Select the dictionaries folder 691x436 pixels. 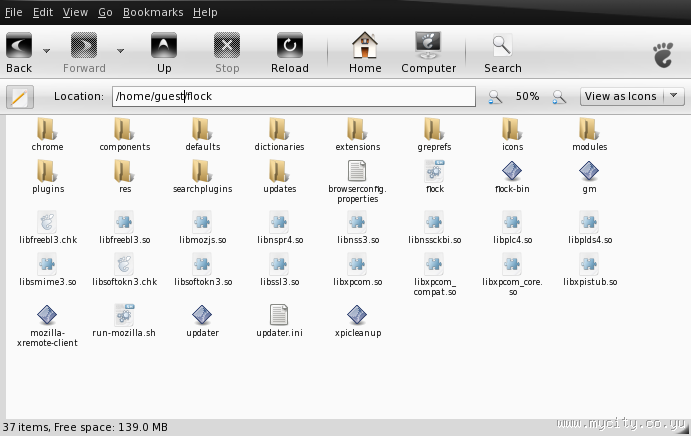point(279,134)
